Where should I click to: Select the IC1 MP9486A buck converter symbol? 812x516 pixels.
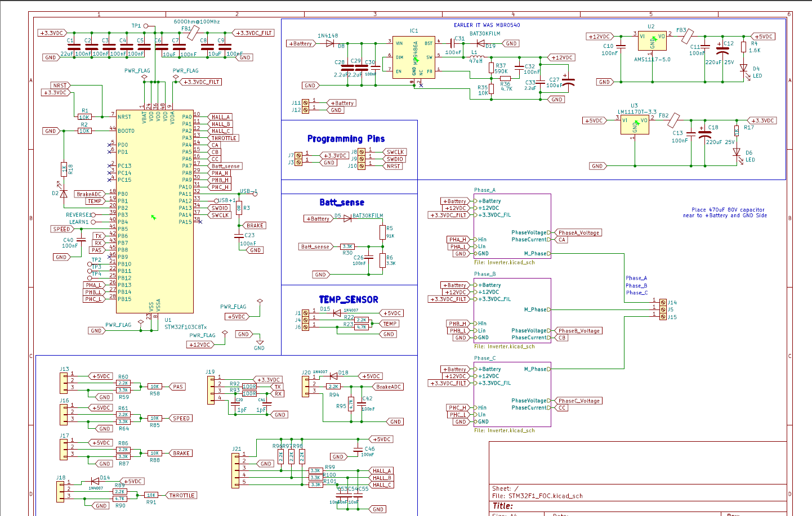pos(414,59)
